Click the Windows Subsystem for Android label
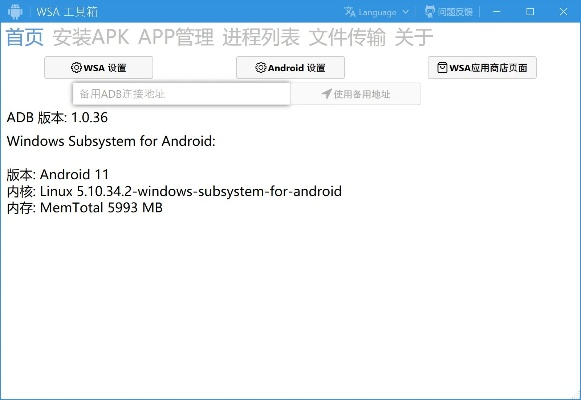This screenshot has width=581, height=400. (x=111, y=141)
